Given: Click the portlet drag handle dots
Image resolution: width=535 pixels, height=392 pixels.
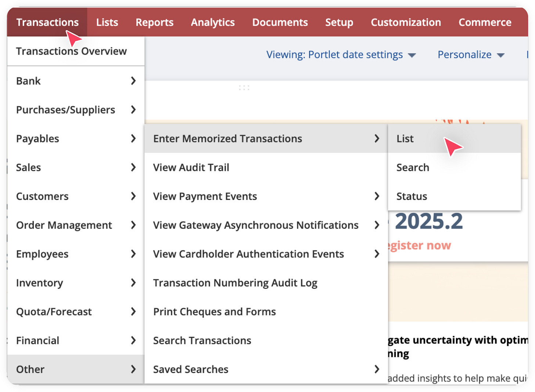Looking at the screenshot, I should (x=244, y=88).
